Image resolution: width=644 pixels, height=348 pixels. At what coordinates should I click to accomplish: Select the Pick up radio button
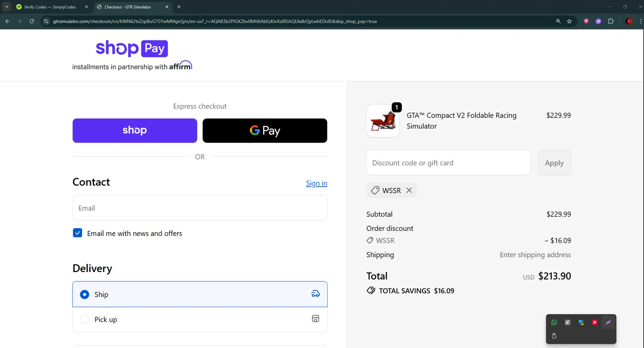[85, 319]
